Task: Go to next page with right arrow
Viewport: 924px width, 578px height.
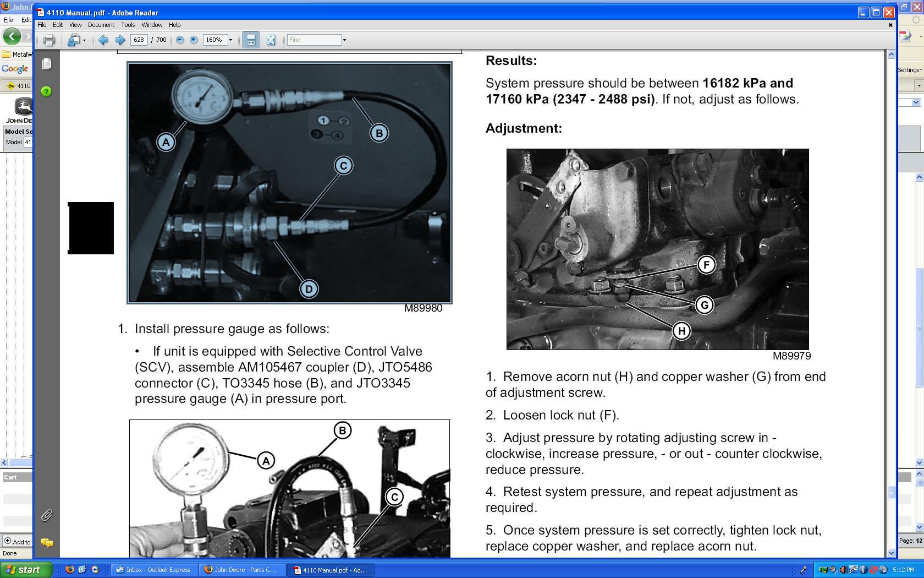Action: pos(120,40)
